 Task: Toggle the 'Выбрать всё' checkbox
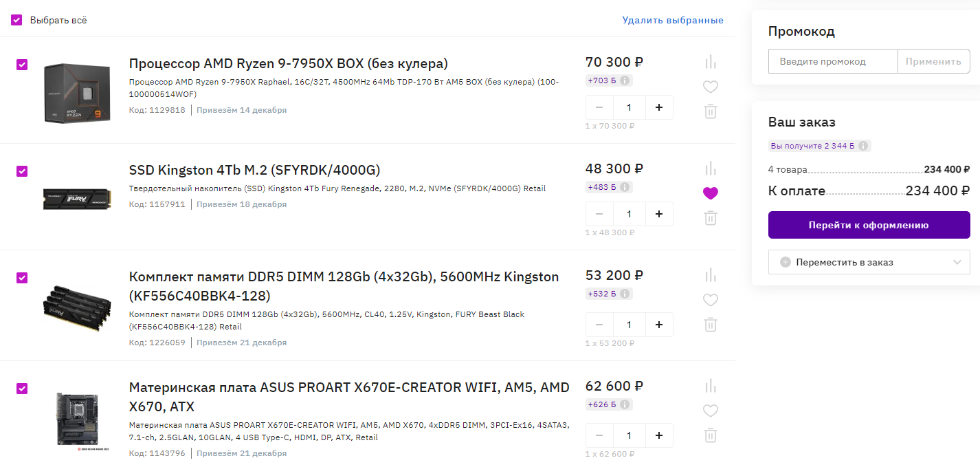(x=17, y=20)
